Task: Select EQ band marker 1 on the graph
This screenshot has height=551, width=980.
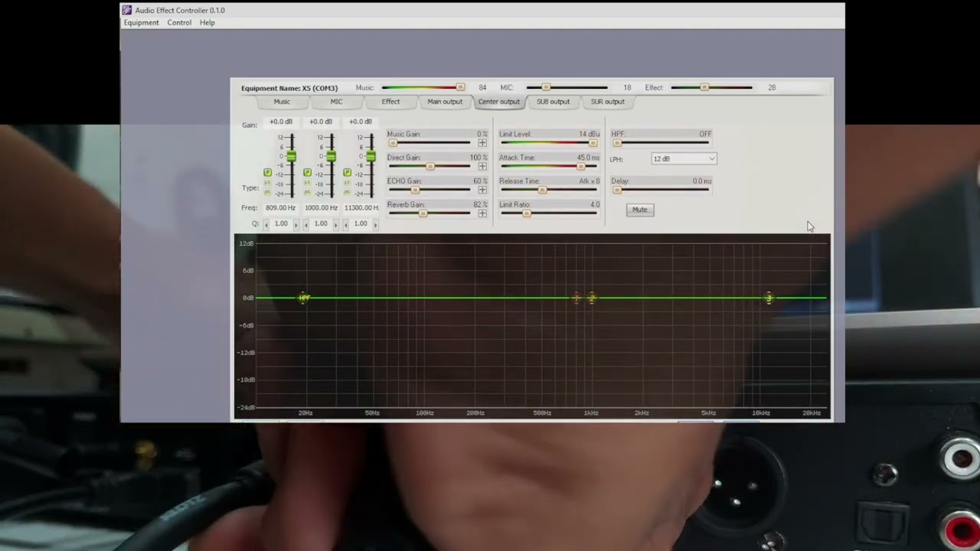Action: (x=577, y=298)
